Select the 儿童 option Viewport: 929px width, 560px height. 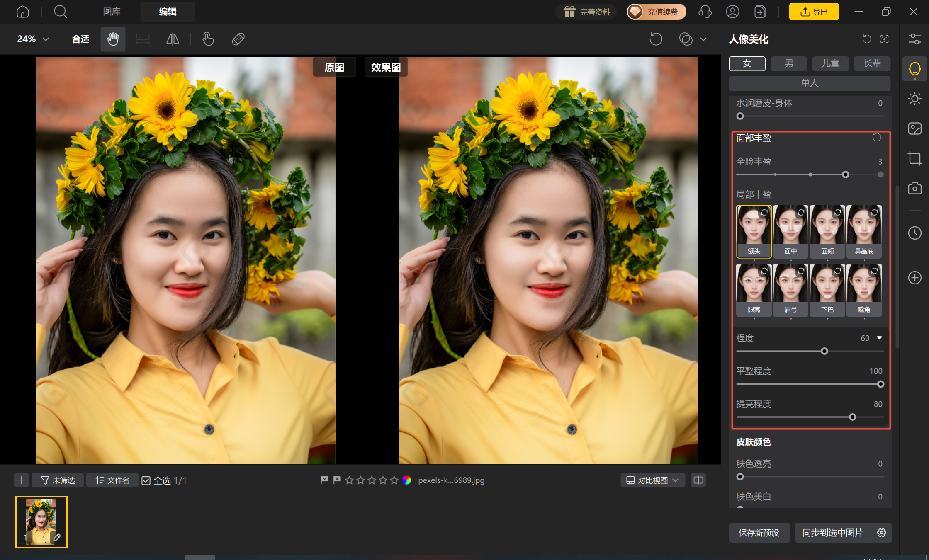830,63
